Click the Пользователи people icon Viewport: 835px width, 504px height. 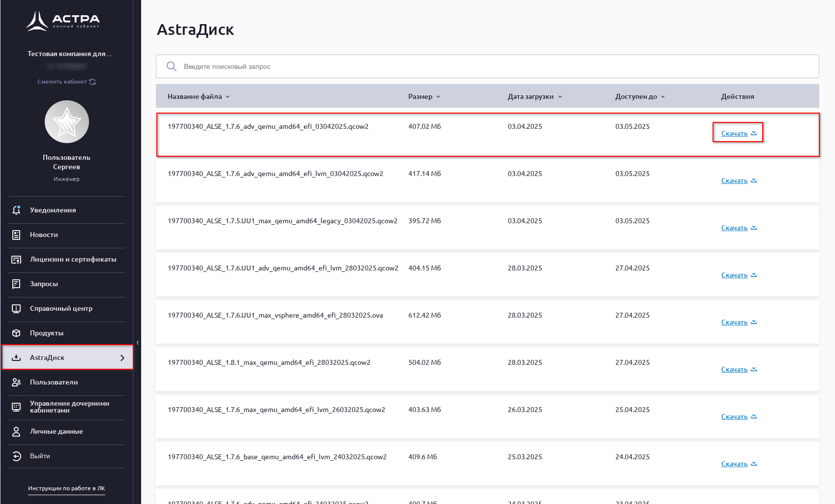tap(16, 383)
